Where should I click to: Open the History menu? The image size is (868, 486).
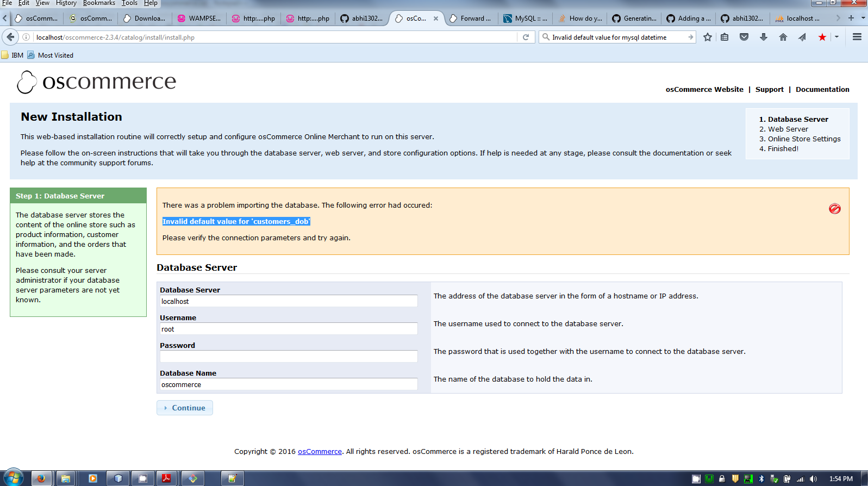coord(66,3)
